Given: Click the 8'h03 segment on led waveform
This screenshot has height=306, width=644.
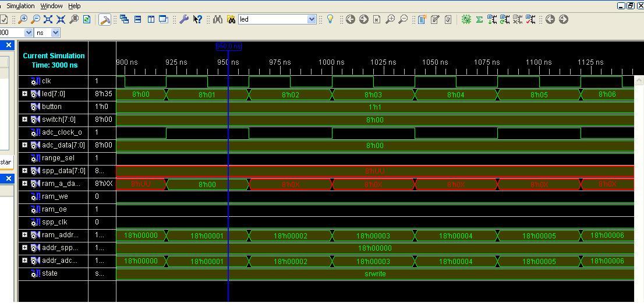Looking at the screenshot, I should pos(373,94).
